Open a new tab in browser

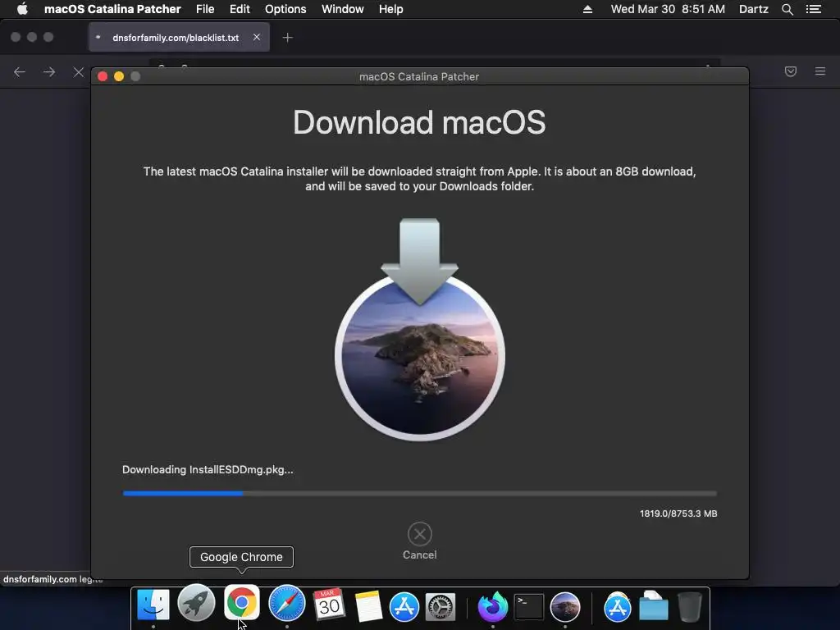point(288,38)
